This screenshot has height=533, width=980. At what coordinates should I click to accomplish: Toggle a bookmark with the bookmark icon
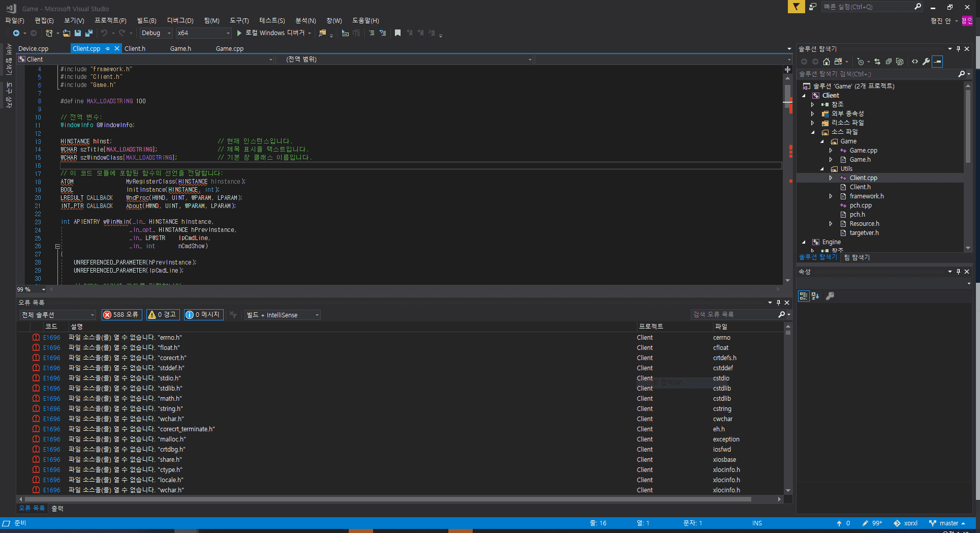point(397,33)
